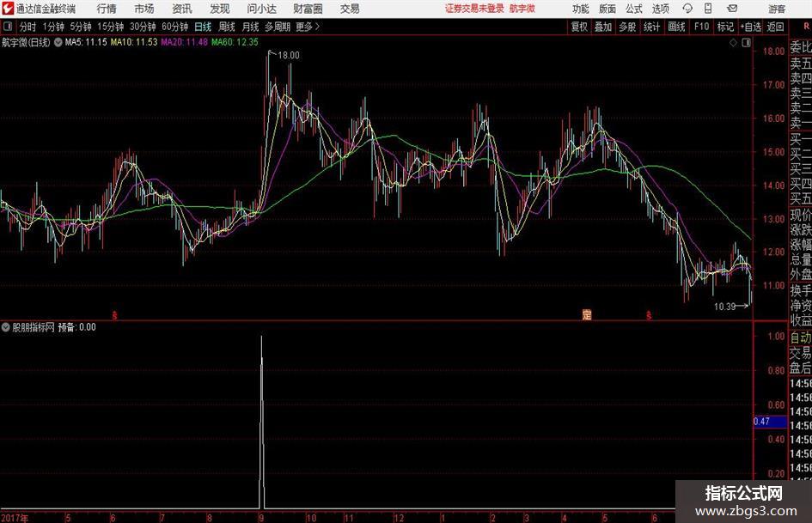Click the red R icon at top right
Screen dimensions: 812x523
(x=806, y=26)
